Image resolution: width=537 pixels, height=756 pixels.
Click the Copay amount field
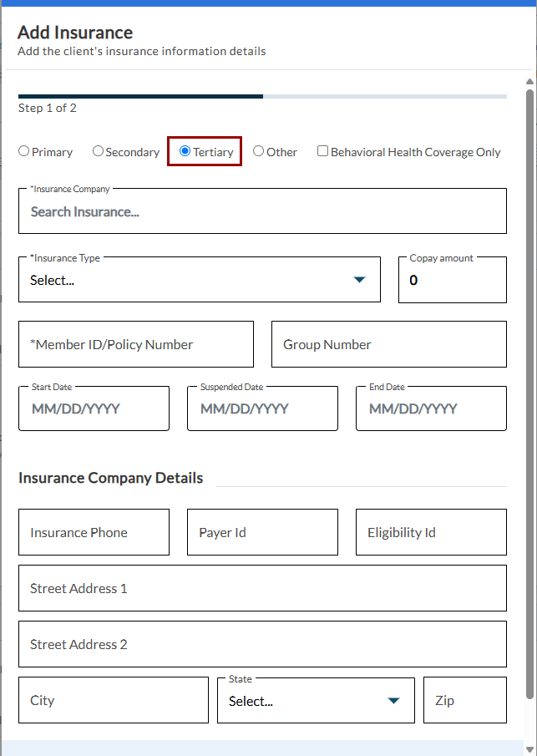(452, 281)
